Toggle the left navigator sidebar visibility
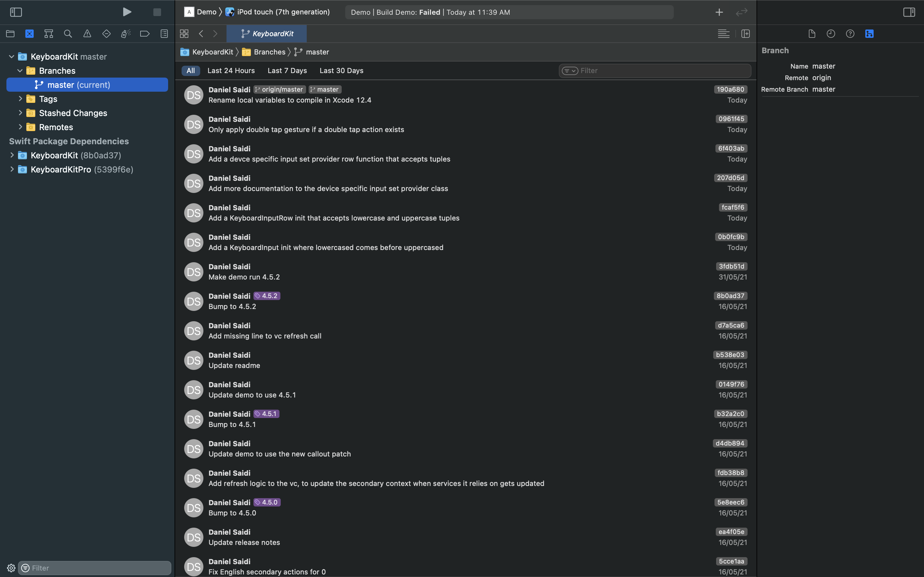This screenshot has width=924, height=577. click(16, 12)
